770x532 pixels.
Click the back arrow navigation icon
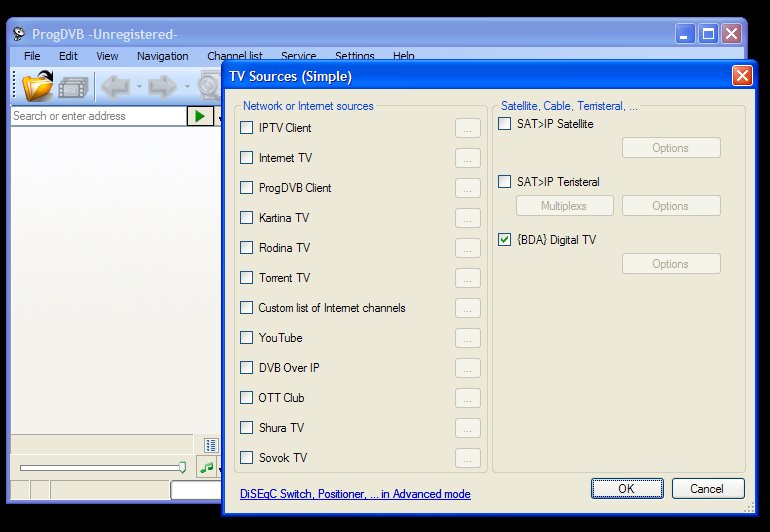pos(116,87)
